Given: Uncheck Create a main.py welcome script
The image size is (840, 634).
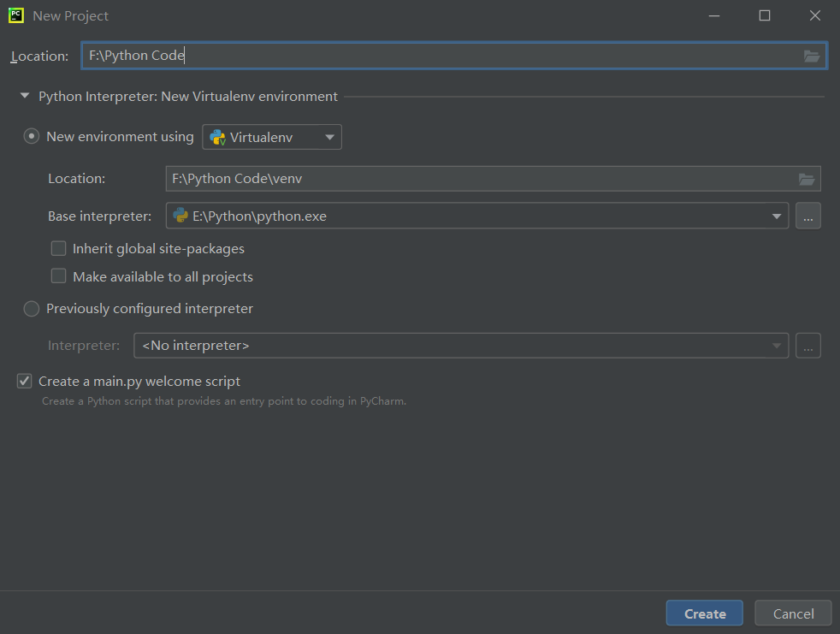Looking at the screenshot, I should tap(24, 381).
